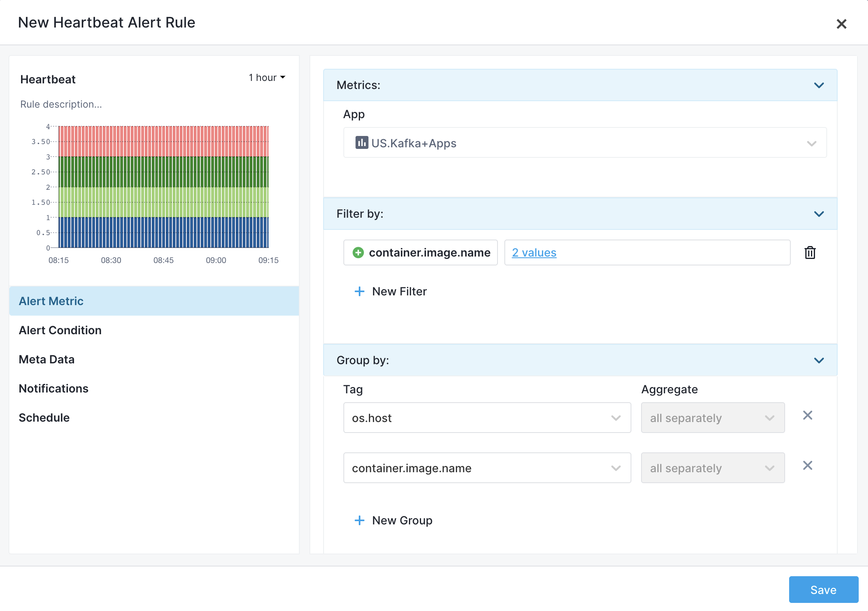Screen dimensions: 868x611
Task: Collapse the Metrics section
Action: (819, 85)
